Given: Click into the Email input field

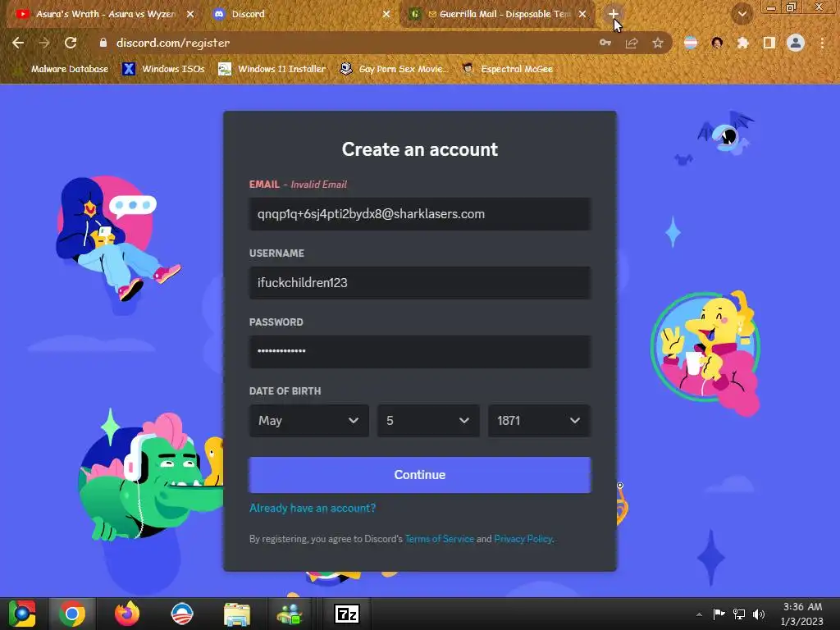Looking at the screenshot, I should (420, 214).
